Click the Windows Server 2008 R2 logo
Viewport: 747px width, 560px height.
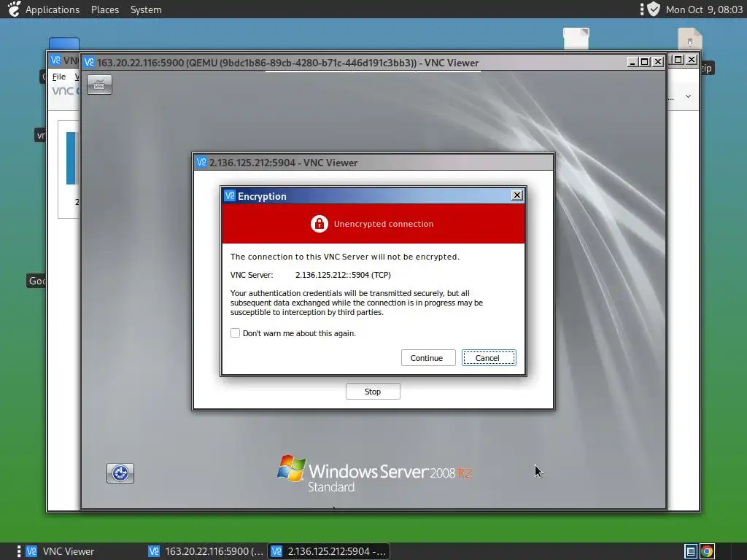pos(374,474)
